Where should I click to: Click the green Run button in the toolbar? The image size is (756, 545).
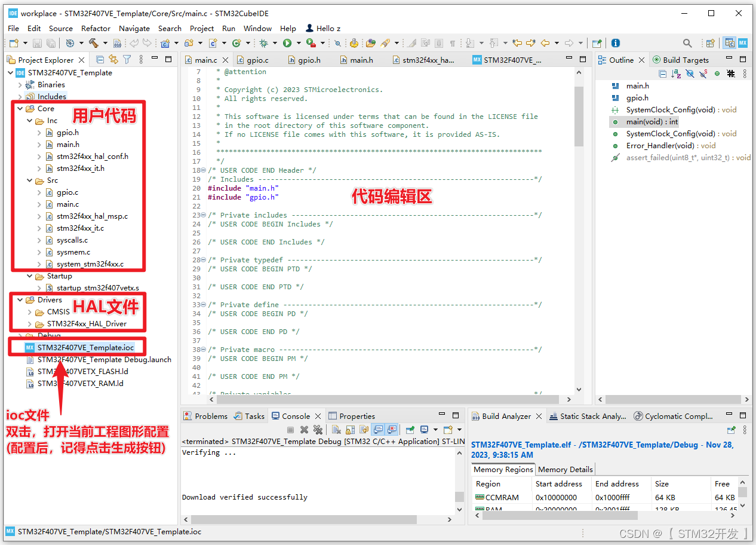point(287,43)
